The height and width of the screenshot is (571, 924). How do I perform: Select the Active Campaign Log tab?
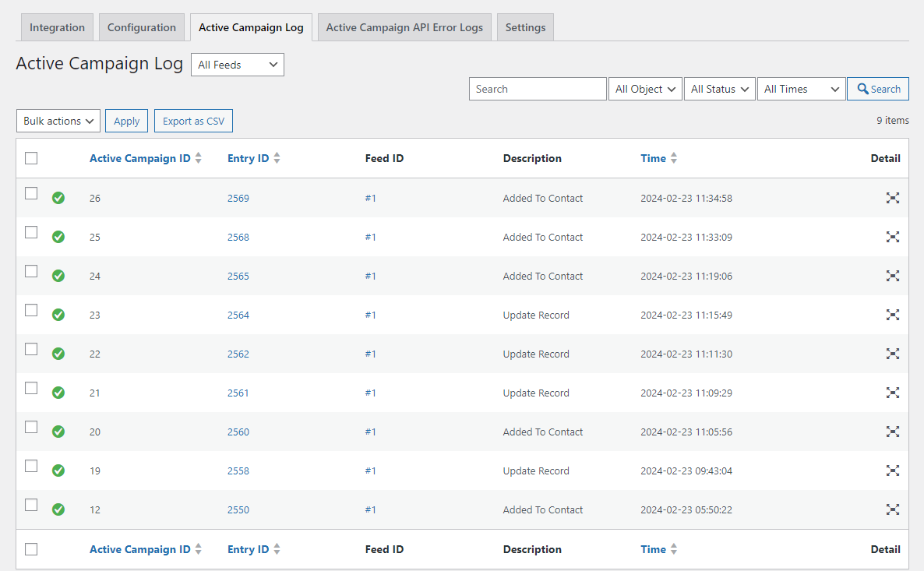tap(251, 27)
